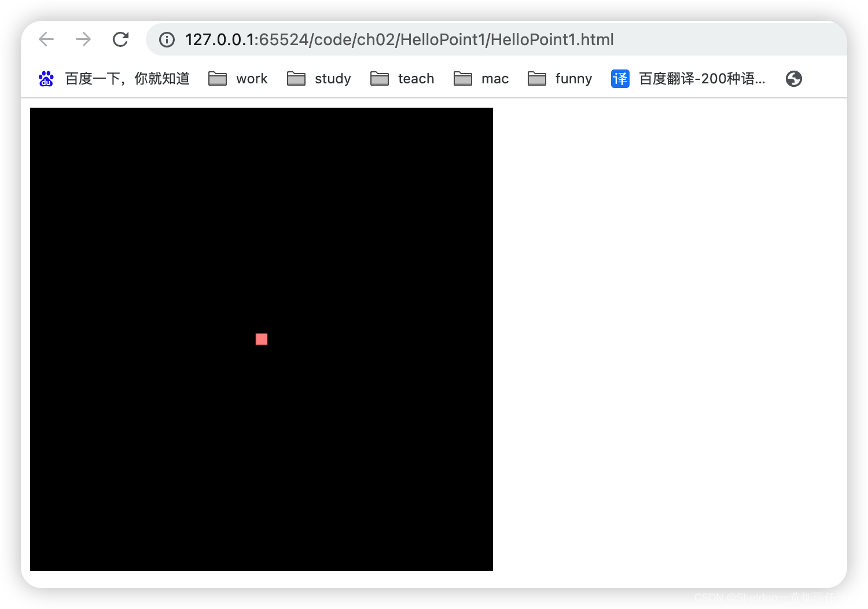Open the globe icon bookmark
Image resolution: width=868 pixels, height=609 pixels.
(x=794, y=79)
